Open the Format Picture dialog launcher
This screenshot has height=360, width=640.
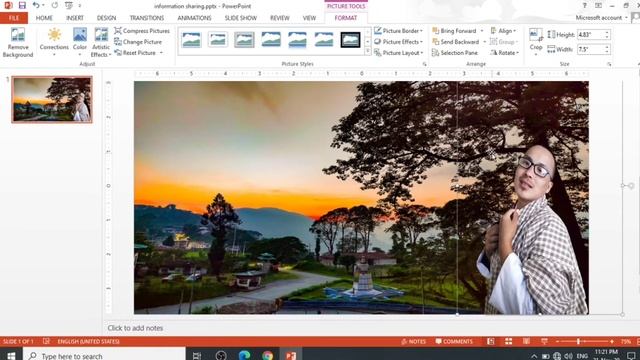[x=424, y=64]
